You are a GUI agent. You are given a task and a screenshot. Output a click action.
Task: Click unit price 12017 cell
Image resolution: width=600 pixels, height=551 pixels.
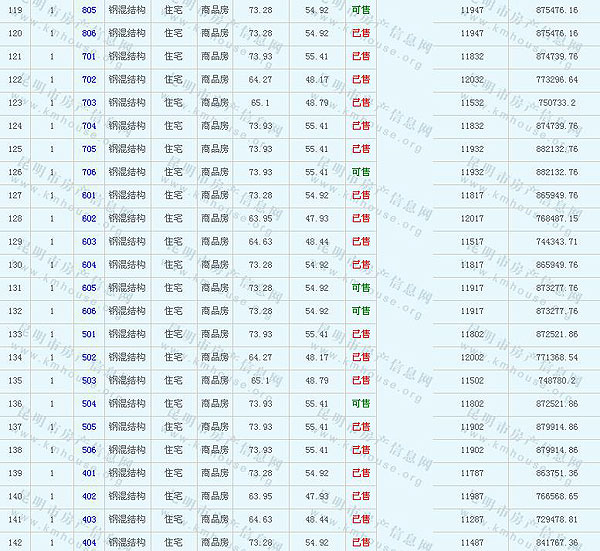pos(472,218)
